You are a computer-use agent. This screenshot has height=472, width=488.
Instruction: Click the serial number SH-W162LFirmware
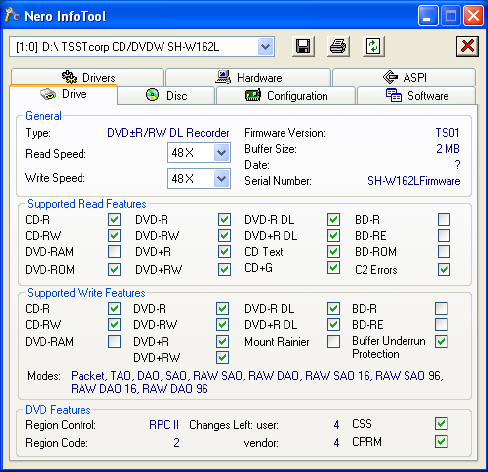click(414, 181)
